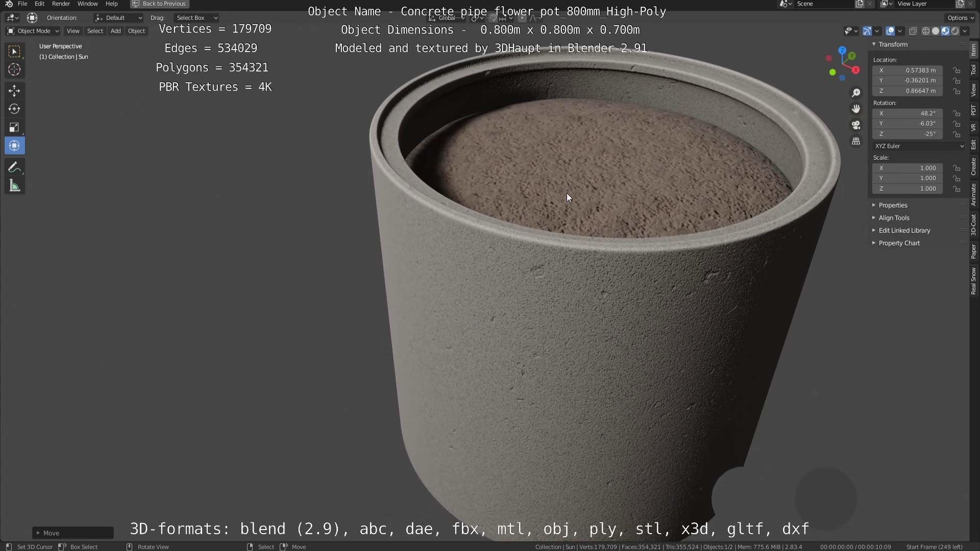Image resolution: width=980 pixels, height=551 pixels.
Task: Click the Rotation Z value field
Action: 908,134
